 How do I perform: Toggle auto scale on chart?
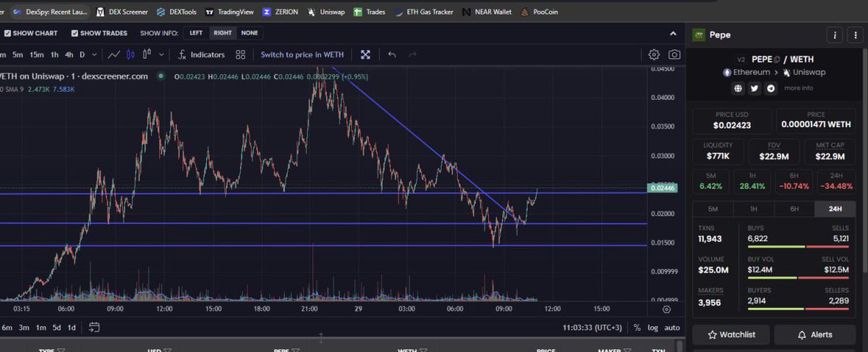tap(673, 327)
